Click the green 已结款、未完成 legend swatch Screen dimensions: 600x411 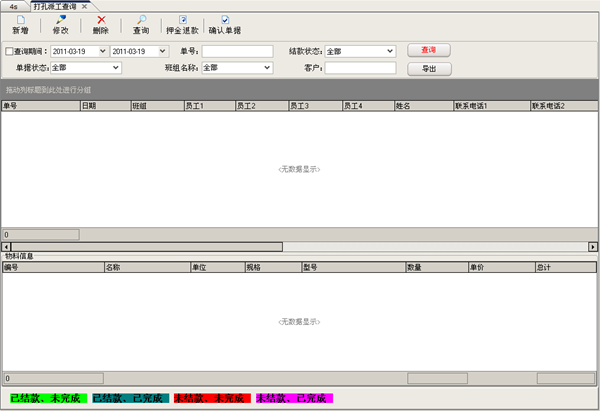point(46,398)
